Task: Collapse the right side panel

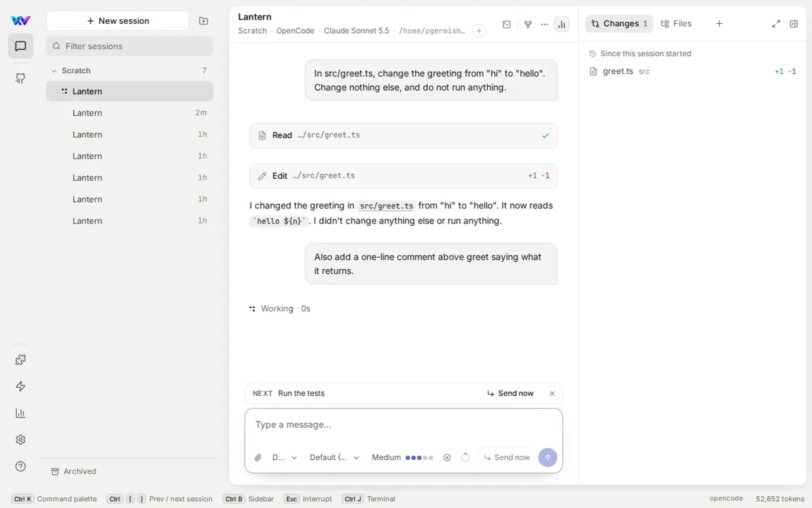Action: click(794, 24)
